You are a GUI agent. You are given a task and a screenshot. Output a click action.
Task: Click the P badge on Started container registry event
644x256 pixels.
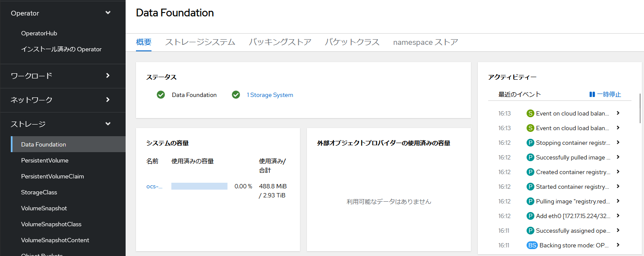[530, 187]
